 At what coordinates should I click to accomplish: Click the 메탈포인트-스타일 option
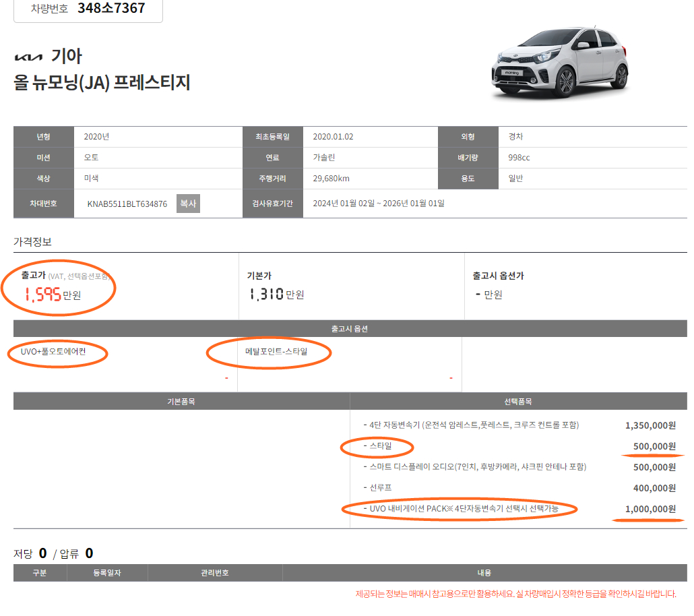point(276,352)
